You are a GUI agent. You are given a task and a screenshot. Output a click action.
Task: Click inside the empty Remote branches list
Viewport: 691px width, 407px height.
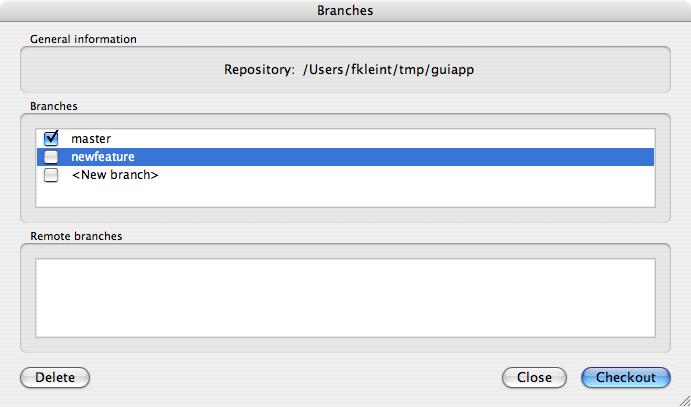(x=345, y=298)
